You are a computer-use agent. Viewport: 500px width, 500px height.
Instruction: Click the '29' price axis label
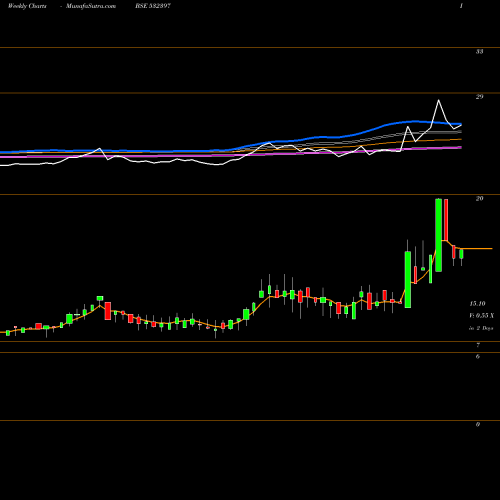[479, 97]
